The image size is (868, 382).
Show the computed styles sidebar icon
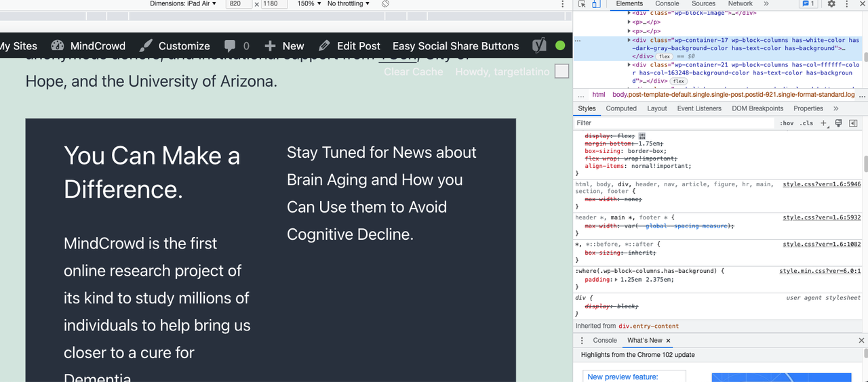pyautogui.click(x=853, y=123)
